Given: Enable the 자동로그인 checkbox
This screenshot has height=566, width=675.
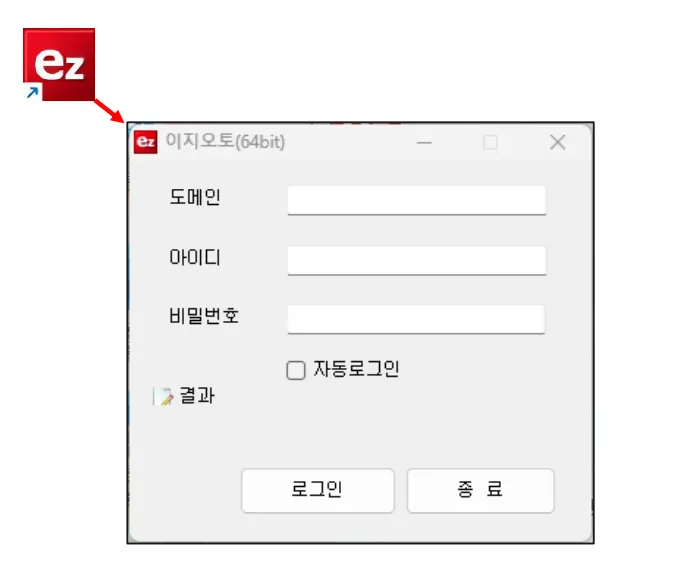Looking at the screenshot, I should click(296, 370).
